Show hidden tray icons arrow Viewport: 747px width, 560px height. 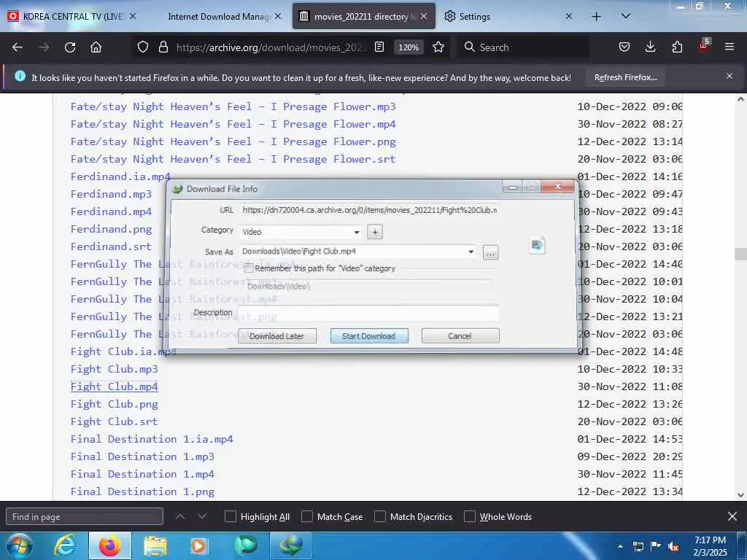pos(620,546)
